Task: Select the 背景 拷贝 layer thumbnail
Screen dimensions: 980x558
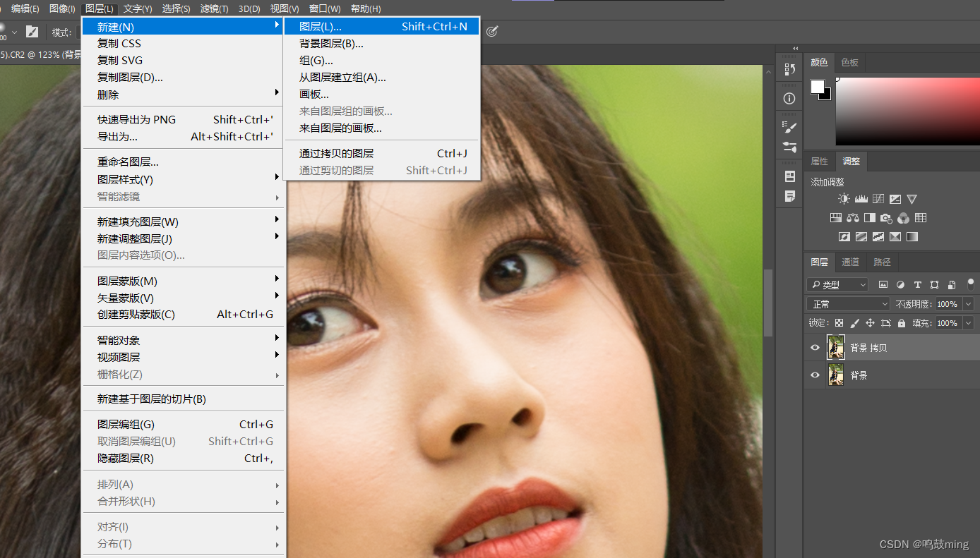Action: tap(836, 348)
